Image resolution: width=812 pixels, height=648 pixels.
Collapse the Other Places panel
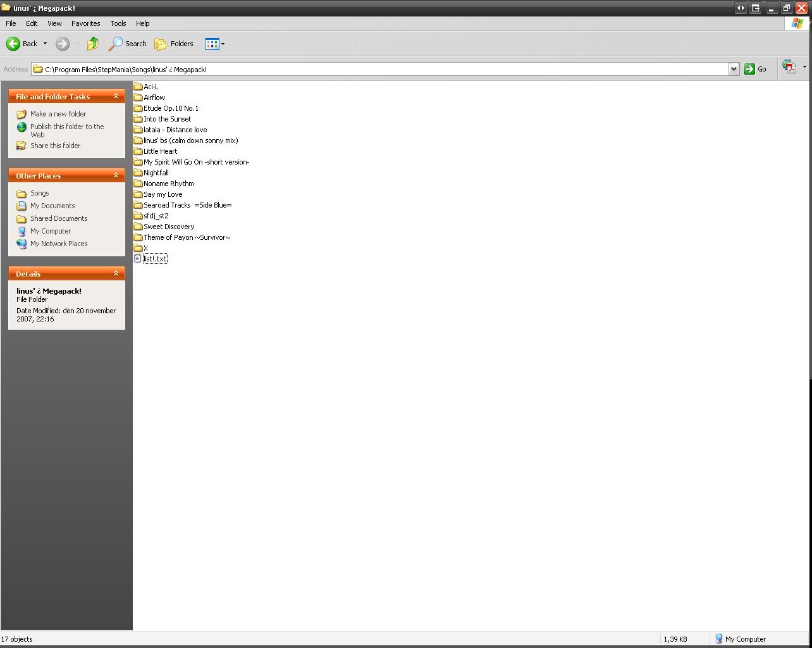[x=116, y=175]
